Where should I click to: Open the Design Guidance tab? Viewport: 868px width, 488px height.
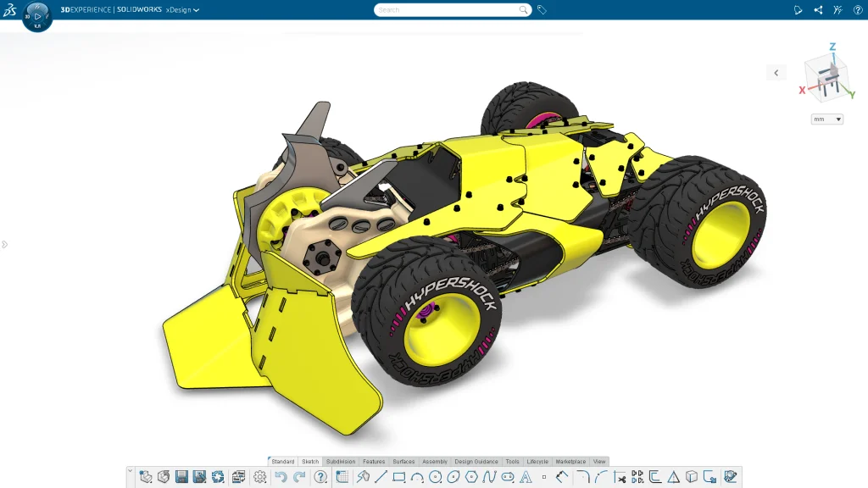[476, 461]
